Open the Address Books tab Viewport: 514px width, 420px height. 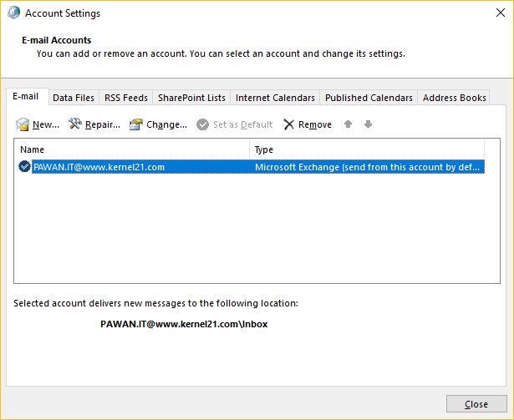coord(454,98)
